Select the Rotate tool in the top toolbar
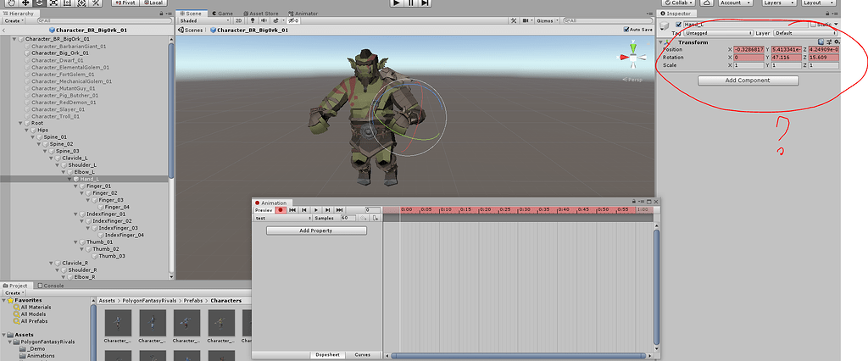This screenshot has width=868, height=361. (40, 3)
